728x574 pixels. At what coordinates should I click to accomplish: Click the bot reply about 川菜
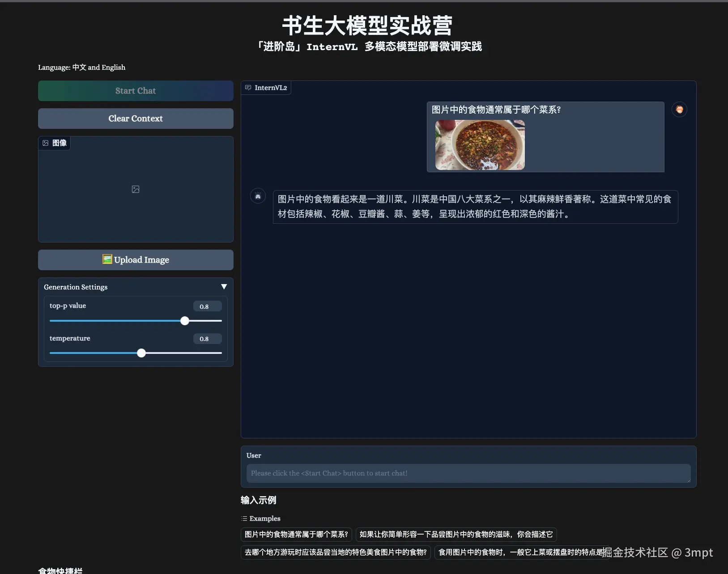tap(475, 207)
